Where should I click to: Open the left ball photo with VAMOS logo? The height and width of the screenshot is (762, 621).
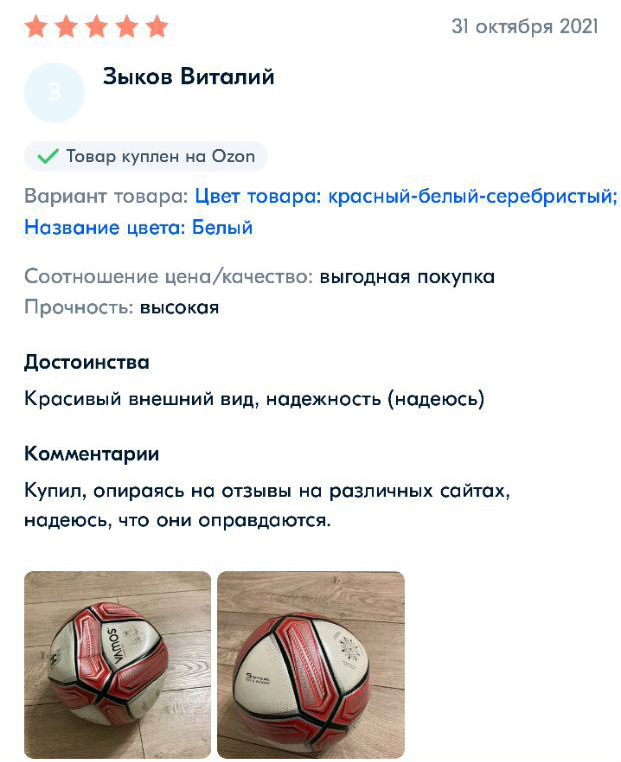117,664
